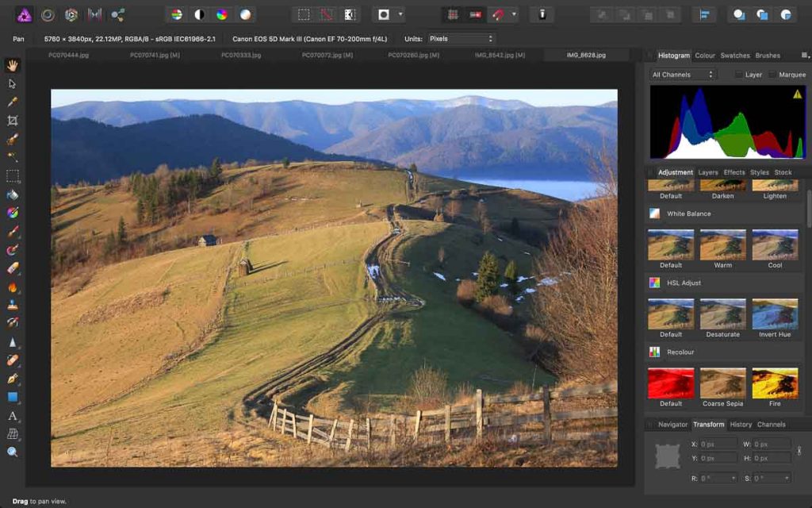Open the All Channels dropdown
Viewport: 812px width, 508px height.
(682, 75)
